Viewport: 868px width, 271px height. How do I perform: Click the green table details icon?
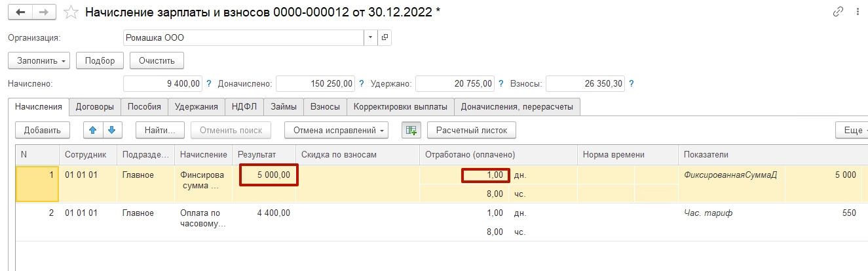pos(411,131)
